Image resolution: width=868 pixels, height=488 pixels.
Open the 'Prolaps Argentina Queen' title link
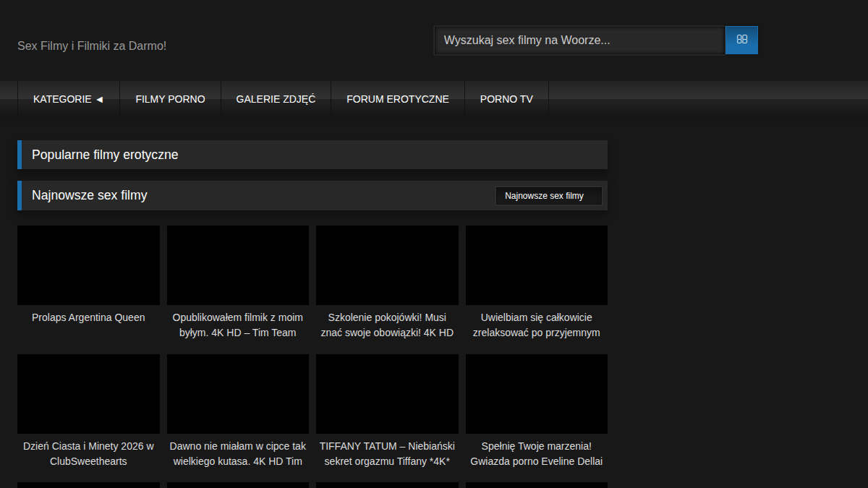pyautogui.click(x=88, y=317)
